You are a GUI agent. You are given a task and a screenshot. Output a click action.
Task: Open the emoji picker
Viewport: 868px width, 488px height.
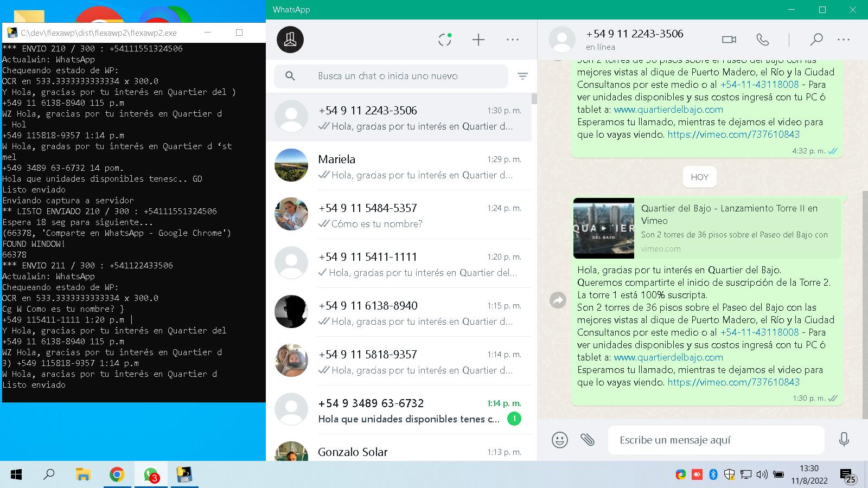pyautogui.click(x=560, y=440)
